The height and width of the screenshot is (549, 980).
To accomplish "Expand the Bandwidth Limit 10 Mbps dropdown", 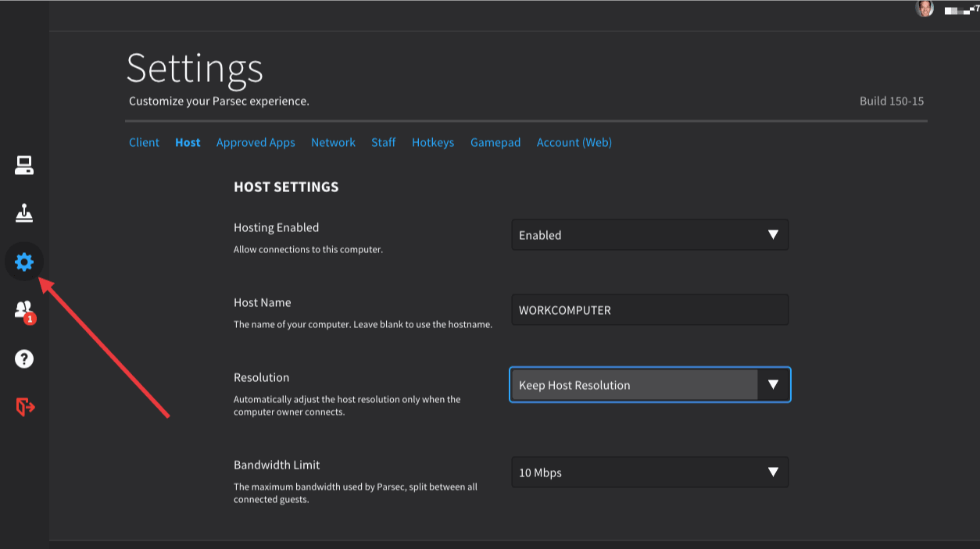I will pos(649,472).
